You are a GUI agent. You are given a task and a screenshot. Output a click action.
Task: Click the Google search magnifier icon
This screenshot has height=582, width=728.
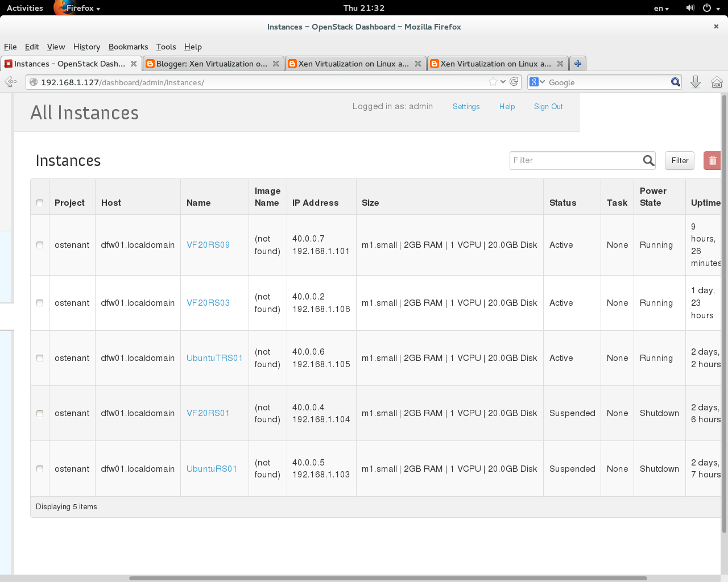pyautogui.click(x=676, y=82)
